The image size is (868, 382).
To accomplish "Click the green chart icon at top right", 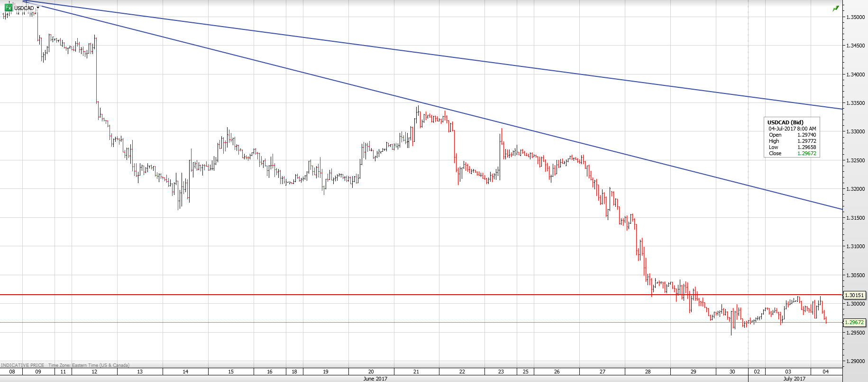I will click(x=835, y=9).
